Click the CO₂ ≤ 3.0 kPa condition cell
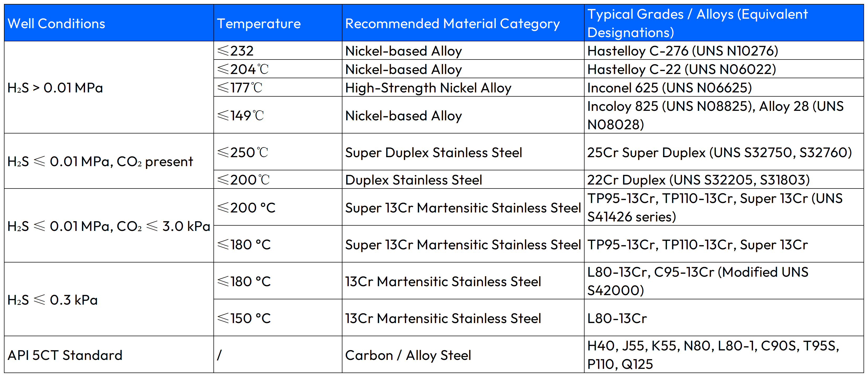Viewport: 868px width, 377px height. (108, 226)
